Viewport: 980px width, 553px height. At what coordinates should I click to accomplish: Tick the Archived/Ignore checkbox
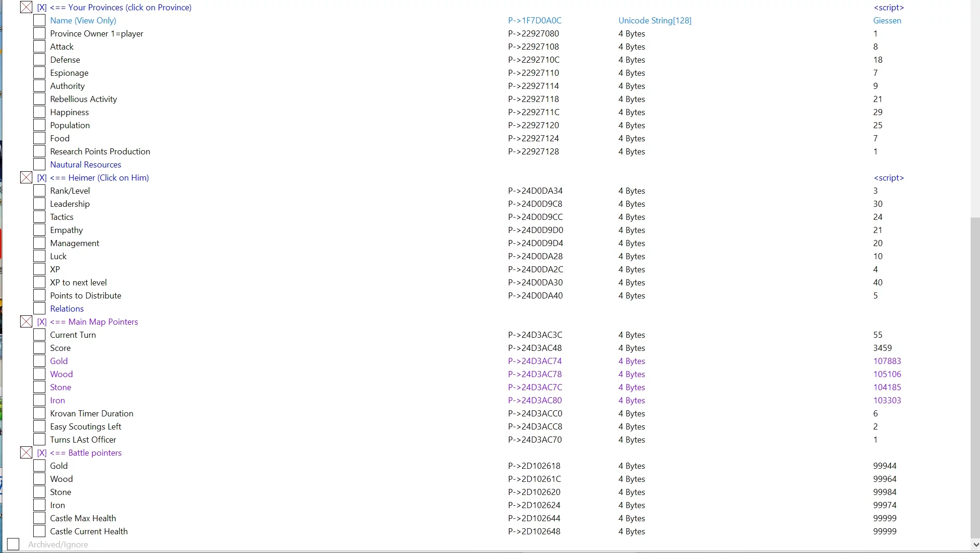coord(13,545)
